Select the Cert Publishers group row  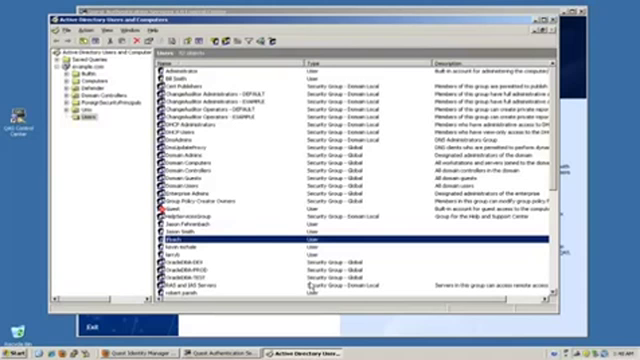(353, 87)
